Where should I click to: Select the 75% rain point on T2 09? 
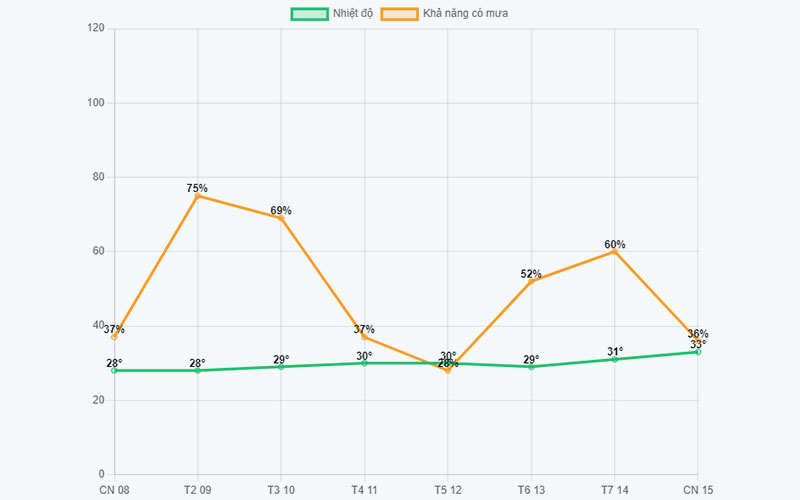click(x=197, y=196)
